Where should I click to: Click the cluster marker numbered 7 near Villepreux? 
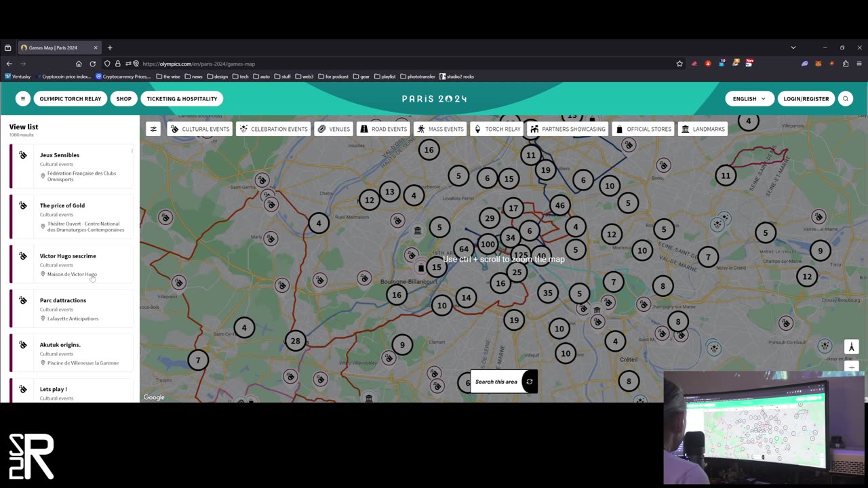(x=198, y=360)
